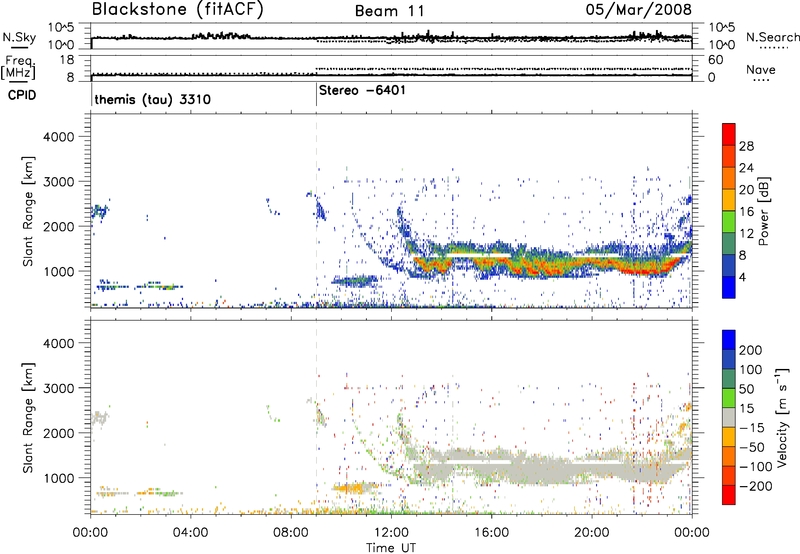Click the 'Time UT' axis title
Screen dimensions: 800x554
click(x=391, y=548)
